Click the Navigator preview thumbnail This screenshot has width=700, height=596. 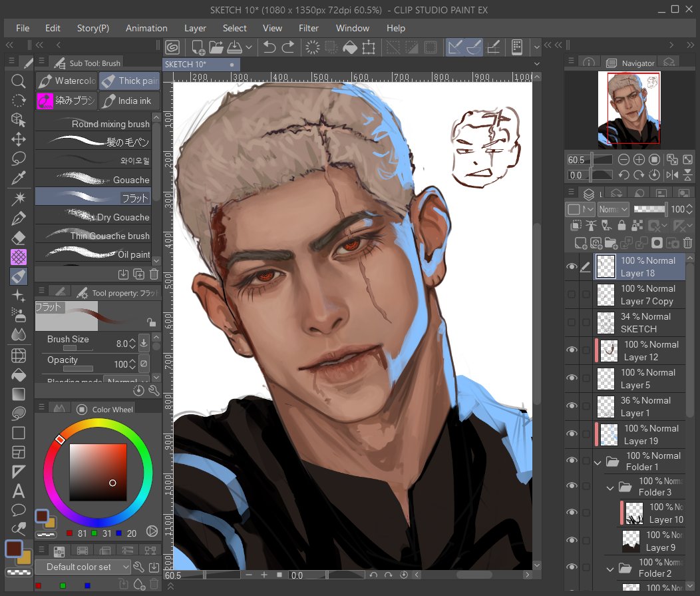click(629, 110)
